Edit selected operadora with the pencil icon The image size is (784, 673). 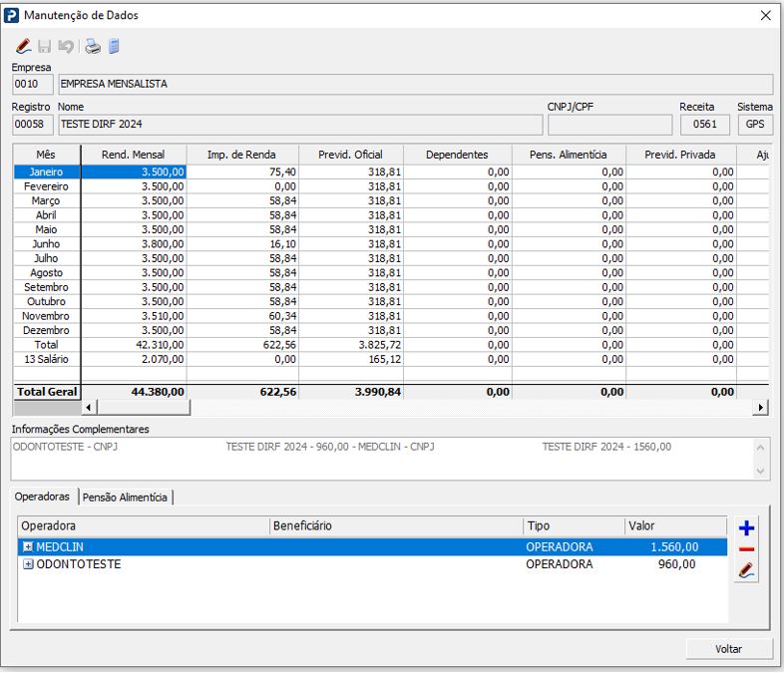click(746, 571)
